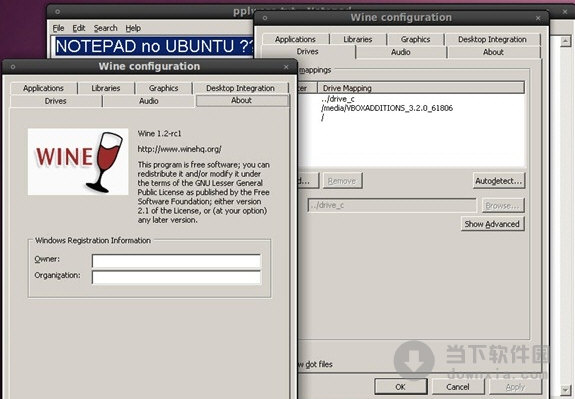The width and height of the screenshot is (575, 399).
Task: Click Show Advanced button
Action: [x=492, y=224]
